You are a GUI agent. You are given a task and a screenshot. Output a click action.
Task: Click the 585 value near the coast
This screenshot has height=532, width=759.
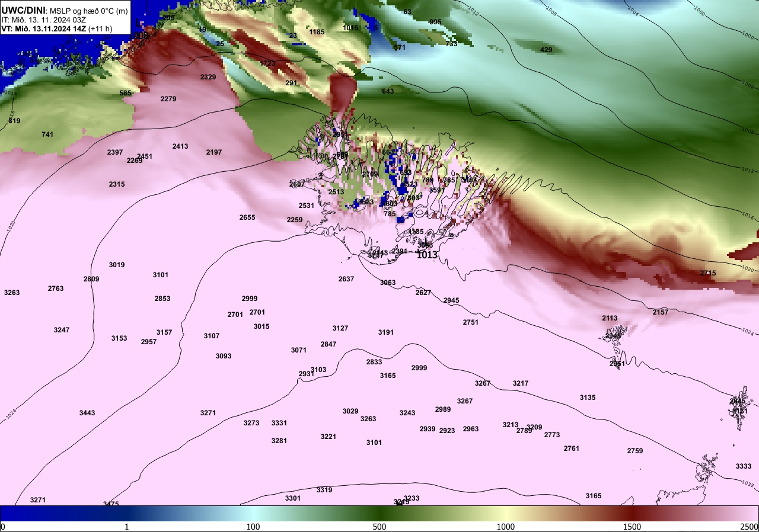point(126,93)
